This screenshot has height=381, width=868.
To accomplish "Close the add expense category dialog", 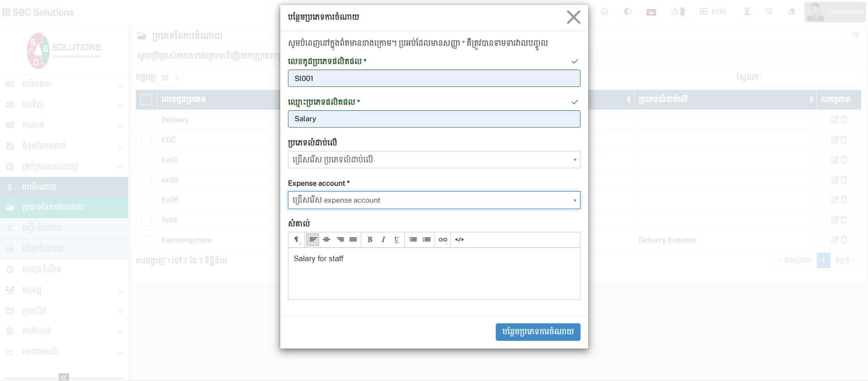I will click(573, 17).
